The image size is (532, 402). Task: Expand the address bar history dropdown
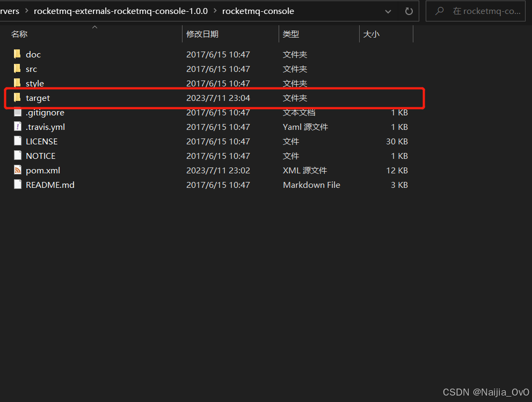(x=388, y=11)
